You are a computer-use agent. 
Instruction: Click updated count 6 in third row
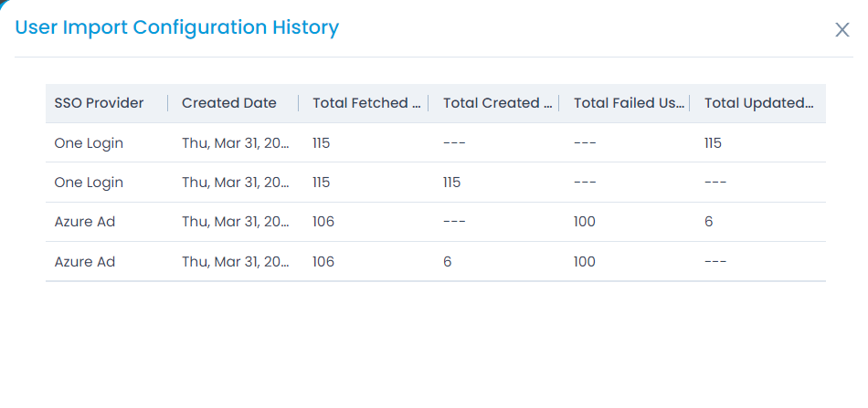coord(709,222)
